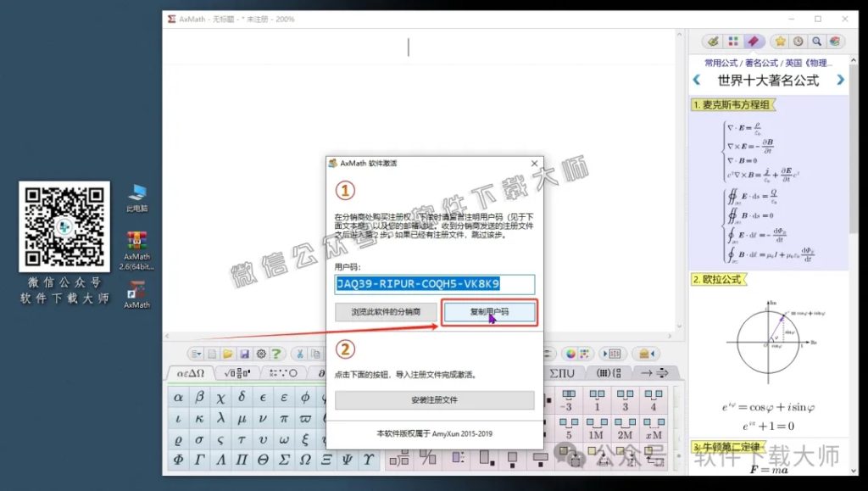Open AxMath settings via the gear icon
The width and height of the screenshot is (868, 491).
pyautogui.click(x=261, y=354)
